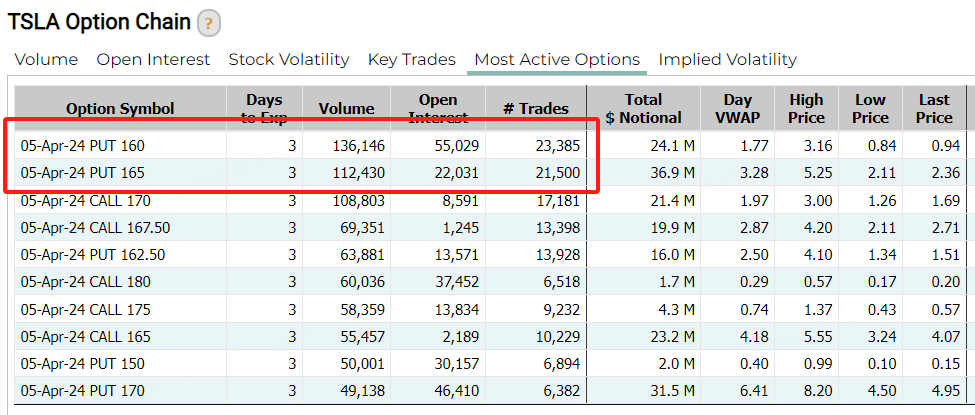Image resolution: width=975 pixels, height=415 pixels.
Task: Open the Open Interest tab
Action: [154, 60]
